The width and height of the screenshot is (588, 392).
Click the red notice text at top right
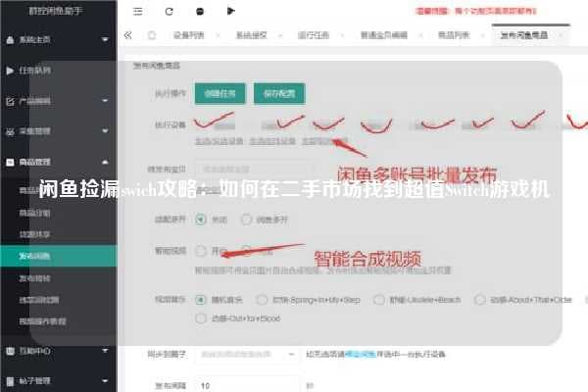476,11
